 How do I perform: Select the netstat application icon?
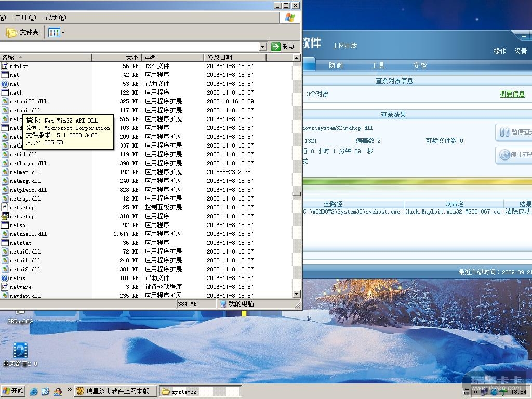pyautogui.click(x=5, y=243)
